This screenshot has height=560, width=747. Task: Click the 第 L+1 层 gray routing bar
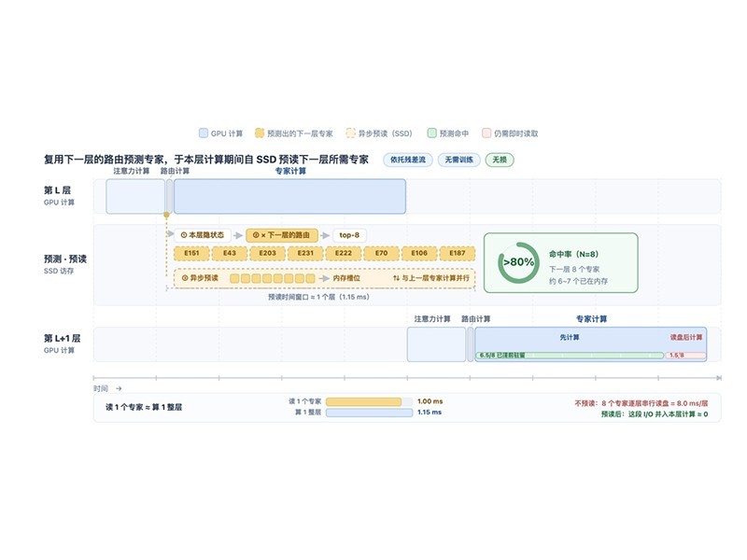pos(471,344)
